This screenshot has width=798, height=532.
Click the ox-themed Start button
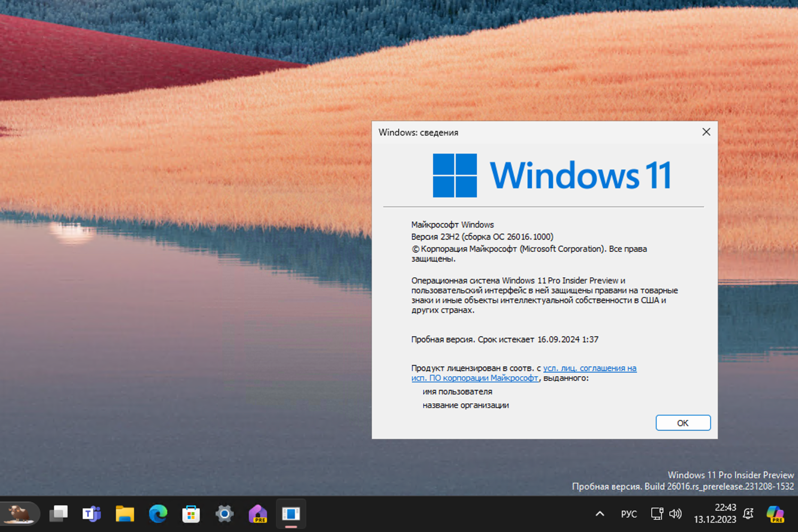20,513
